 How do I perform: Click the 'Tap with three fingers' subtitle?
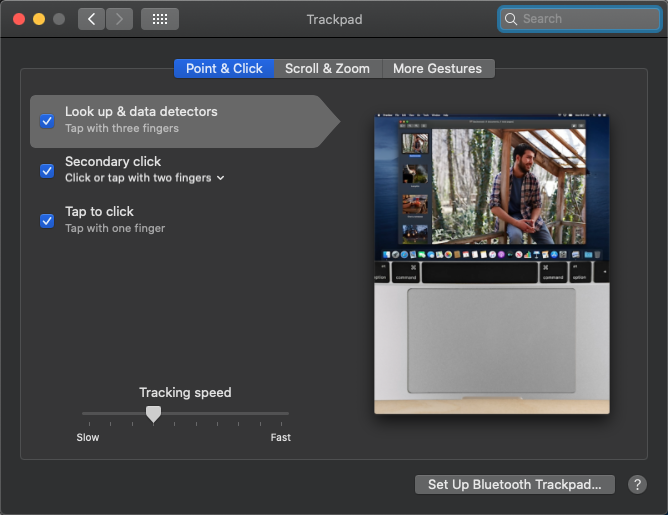pos(122,128)
